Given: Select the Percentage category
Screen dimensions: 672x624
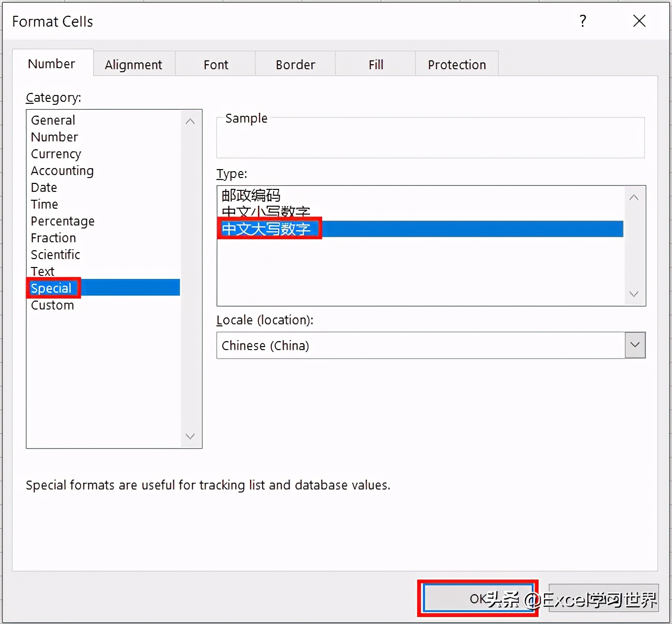Looking at the screenshot, I should tap(103, 221).
